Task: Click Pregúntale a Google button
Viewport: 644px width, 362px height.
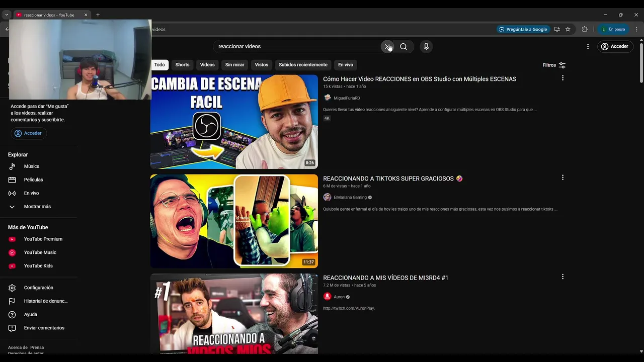Action: pyautogui.click(x=523, y=29)
